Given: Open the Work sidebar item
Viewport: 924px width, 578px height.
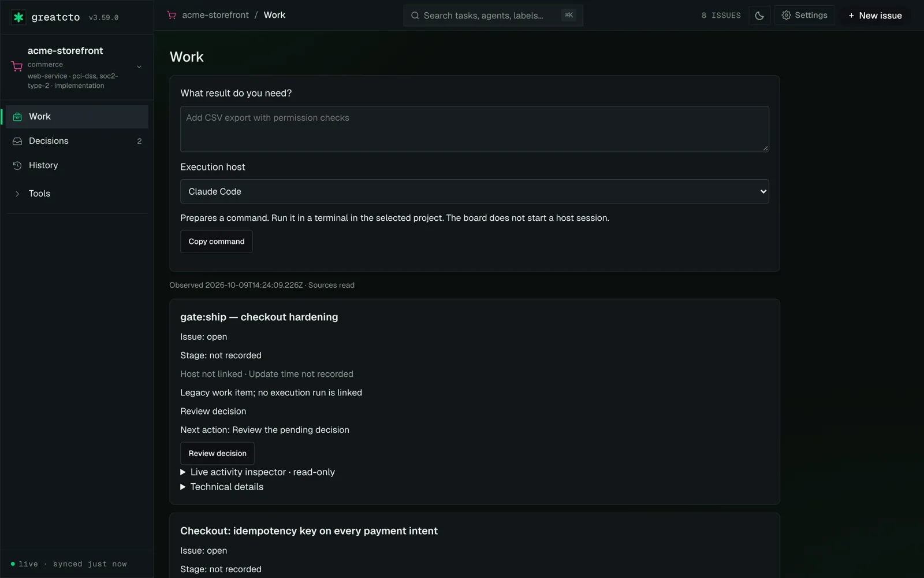Looking at the screenshot, I should click(x=76, y=117).
